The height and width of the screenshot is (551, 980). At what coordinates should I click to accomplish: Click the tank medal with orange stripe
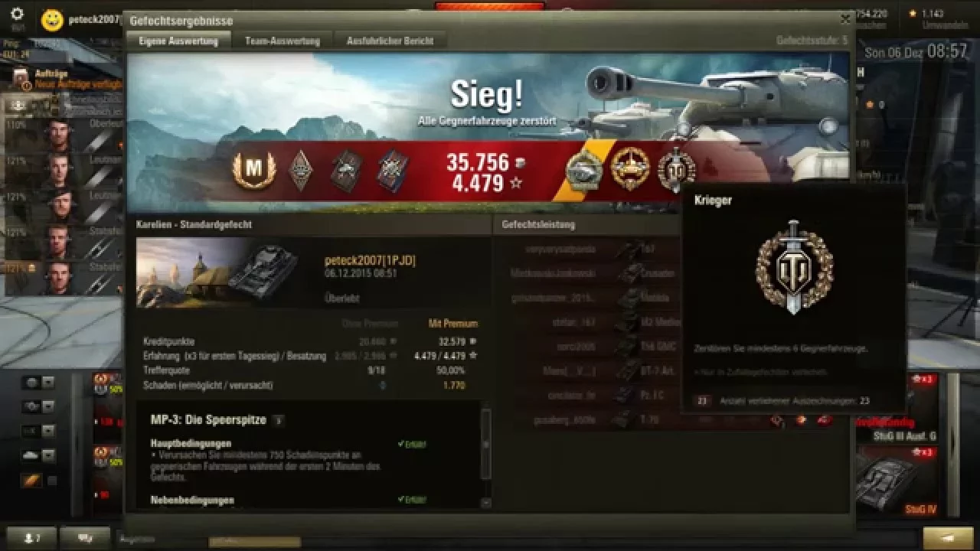coord(584,170)
